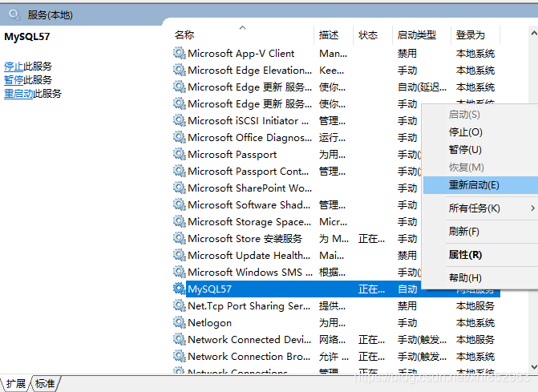
Task: Click gear icon beside Microsoft Update Health...
Action: 179,255
